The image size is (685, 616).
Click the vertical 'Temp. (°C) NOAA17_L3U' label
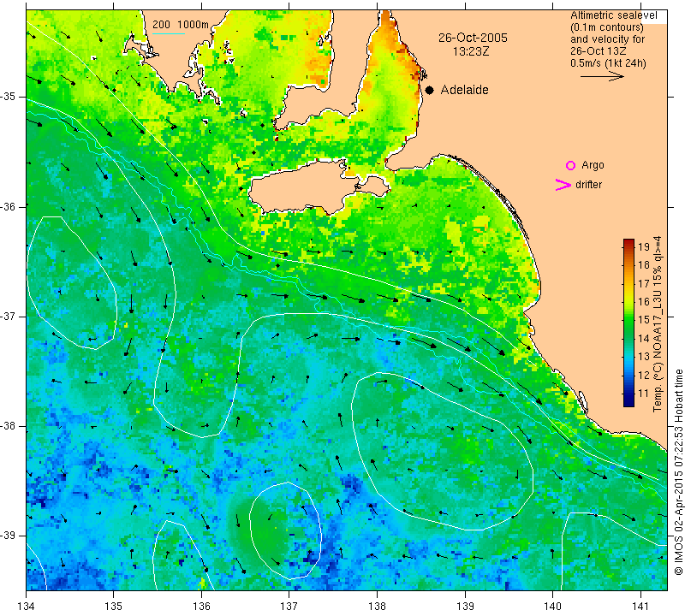click(x=657, y=323)
